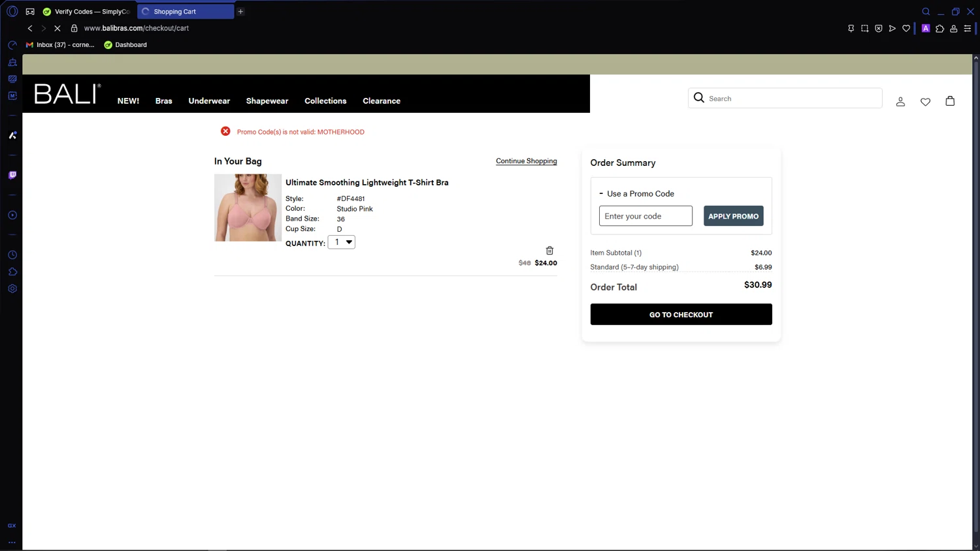Screen dimensions: 980x551
Task: Select the style number #DF4481
Action: pyautogui.click(x=351, y=199)
